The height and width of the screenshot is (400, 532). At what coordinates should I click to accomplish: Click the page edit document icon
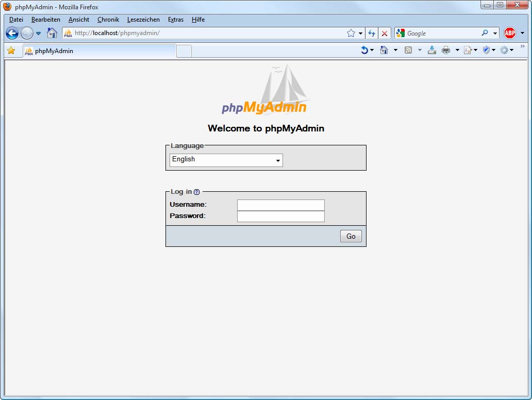(x=468, y=50)
